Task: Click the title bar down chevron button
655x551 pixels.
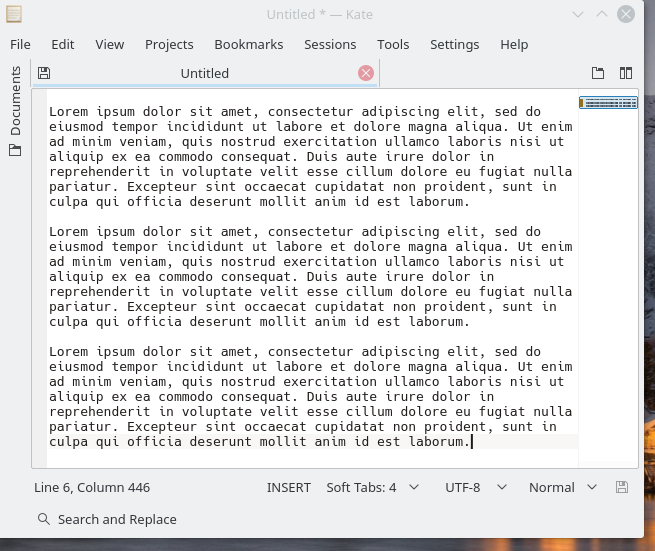Action: [578, 14]
